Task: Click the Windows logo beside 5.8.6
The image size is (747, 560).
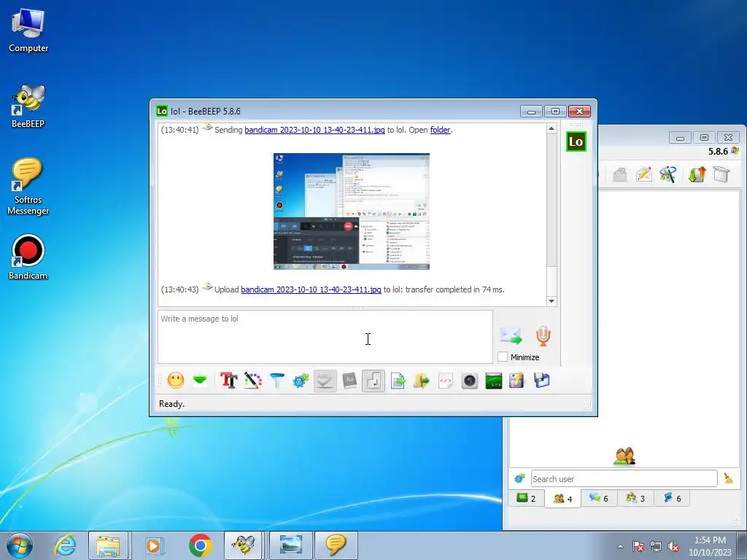Action: (735, 151)
